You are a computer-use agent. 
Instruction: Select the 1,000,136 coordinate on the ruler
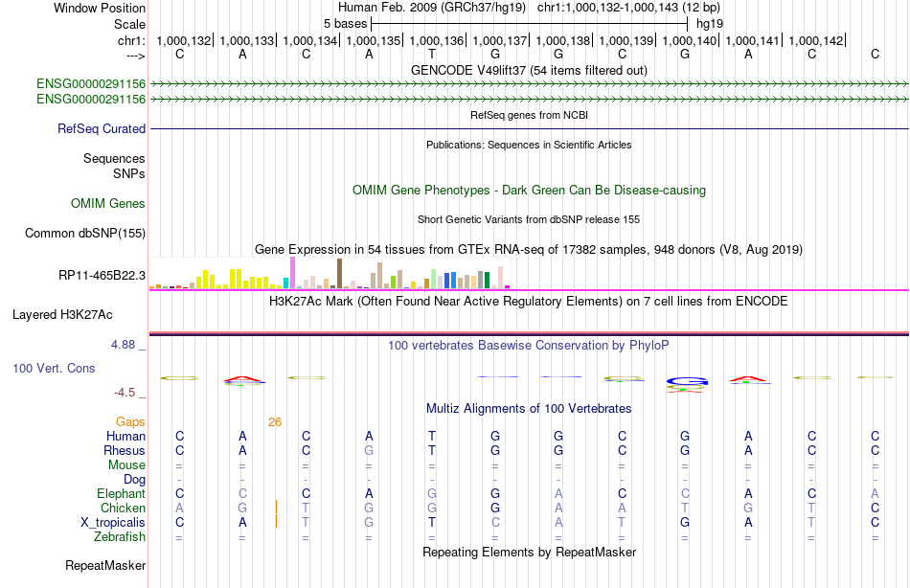coord(437,40)
